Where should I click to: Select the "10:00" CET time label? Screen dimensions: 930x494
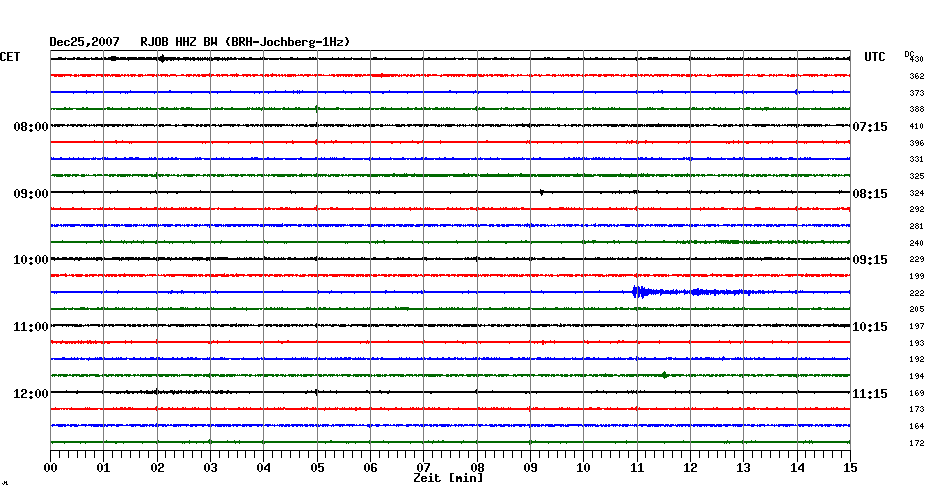[x=31, y=260]
